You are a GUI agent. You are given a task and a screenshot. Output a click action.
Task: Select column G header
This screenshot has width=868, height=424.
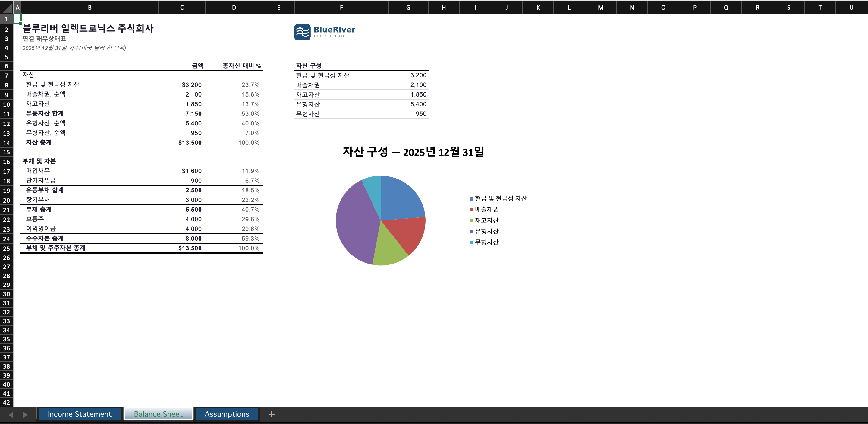[x=408, y=8]
